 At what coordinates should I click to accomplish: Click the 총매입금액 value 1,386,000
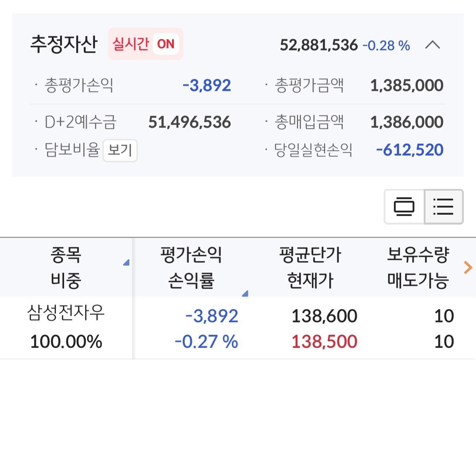coord(407,122)
